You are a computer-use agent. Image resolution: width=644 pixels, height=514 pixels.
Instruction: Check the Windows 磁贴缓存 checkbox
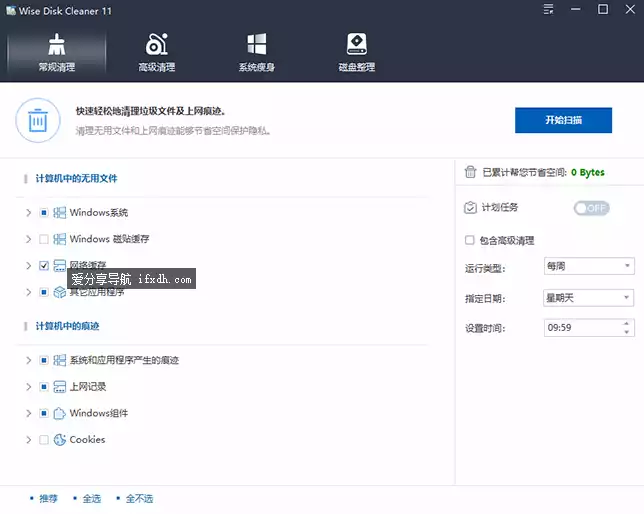point(44,239)
